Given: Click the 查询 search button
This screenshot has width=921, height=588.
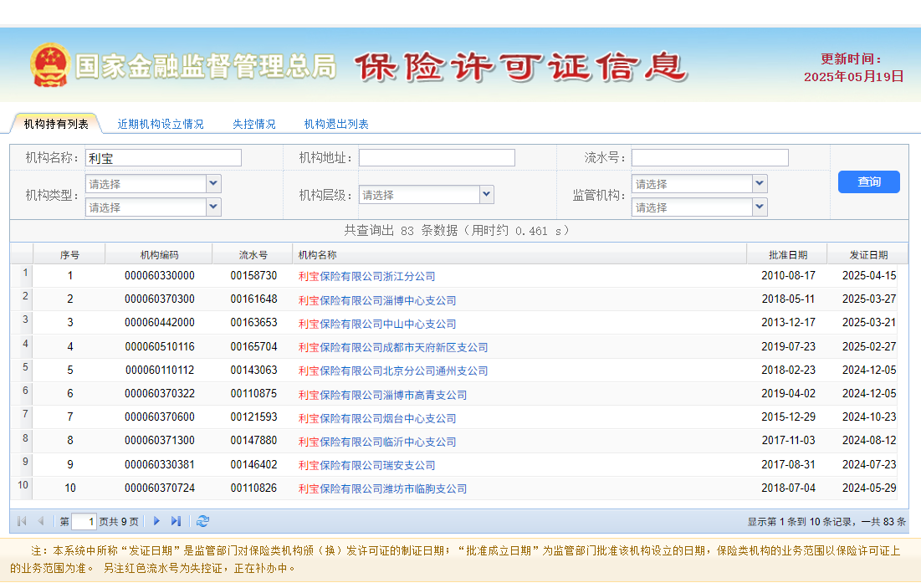Looking at the screenshot, I should point(869,182).
